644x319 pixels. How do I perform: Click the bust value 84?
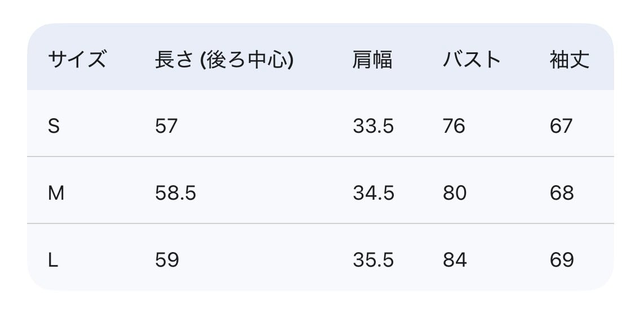coord(454,260)
